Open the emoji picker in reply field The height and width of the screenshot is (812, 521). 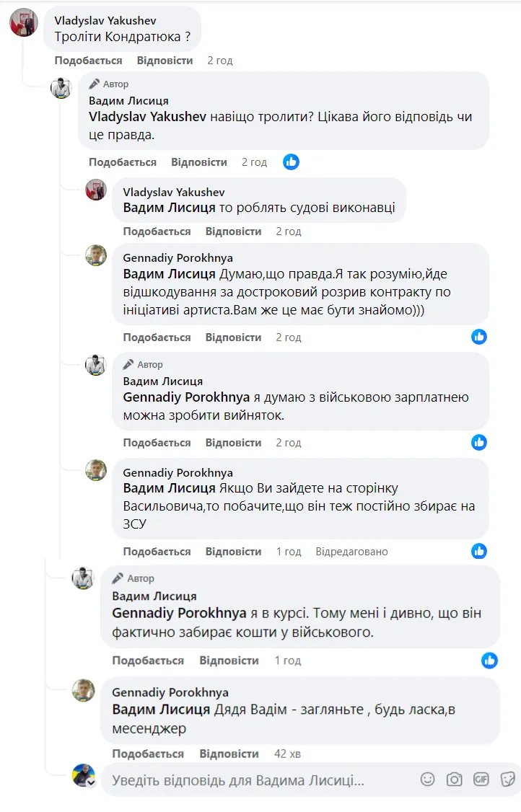(428, 779)
